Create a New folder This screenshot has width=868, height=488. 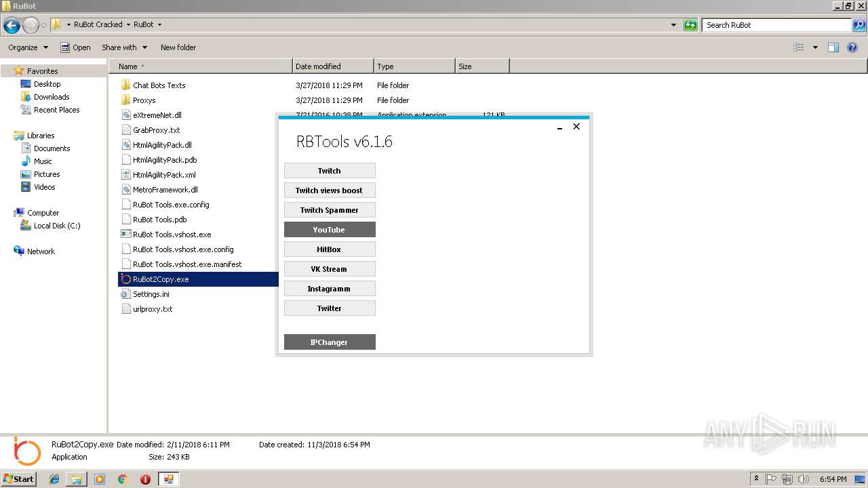[x=178, y=47]
